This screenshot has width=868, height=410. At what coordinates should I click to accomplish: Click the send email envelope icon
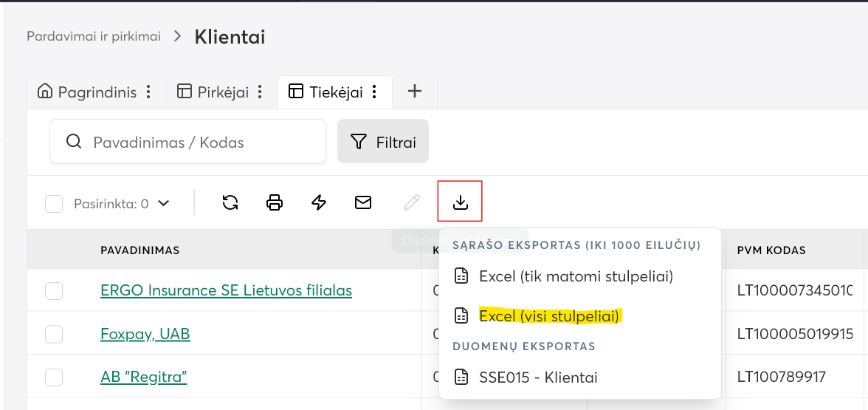point(363,202)
